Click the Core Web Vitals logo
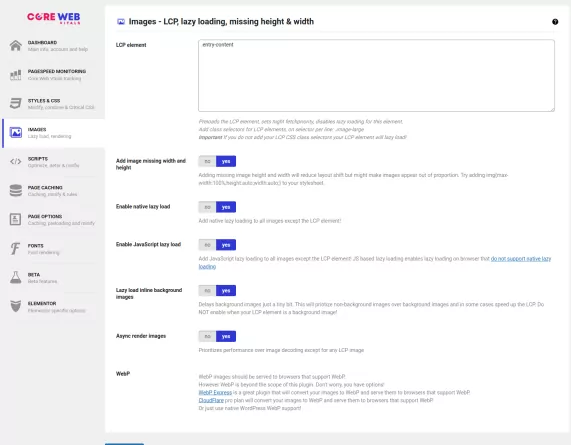The width and height of the screenshot is (571, 445). [54, 18]
